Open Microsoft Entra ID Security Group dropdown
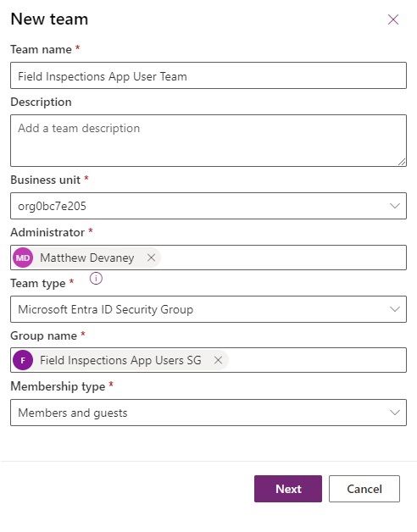The height and width of the screenshot is (532, 417). (208, 309)
